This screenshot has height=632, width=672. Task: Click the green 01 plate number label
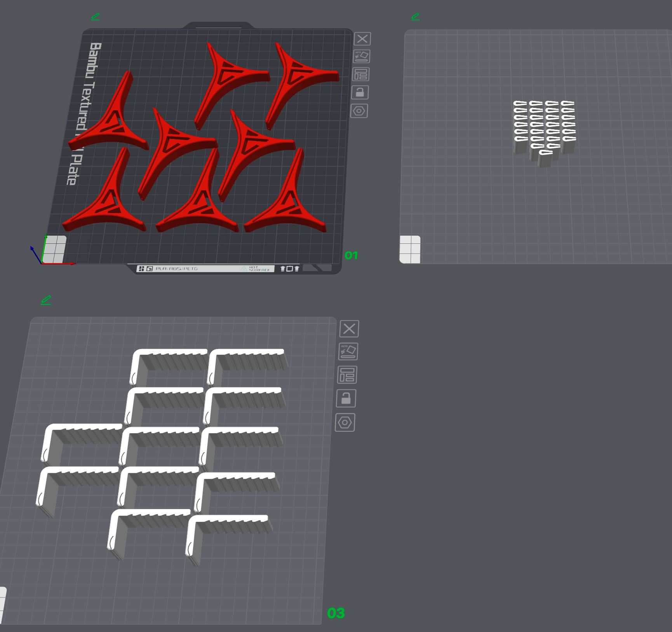pos(351,255)
